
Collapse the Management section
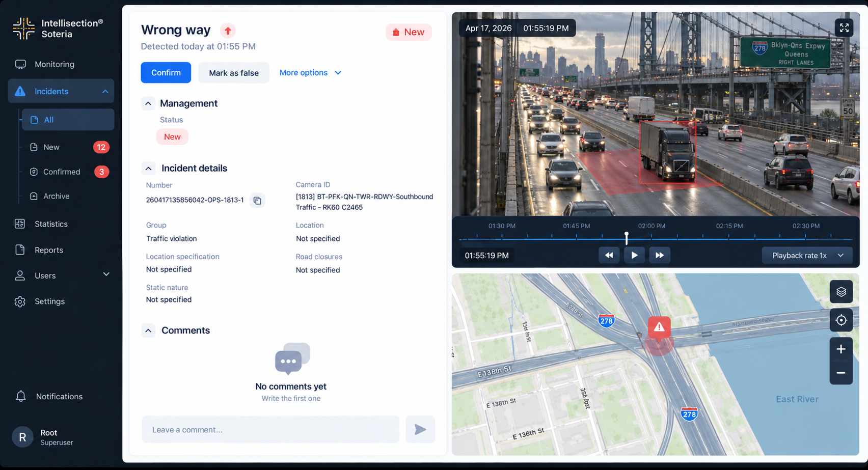pyautogui.click(x=148, y=103)
